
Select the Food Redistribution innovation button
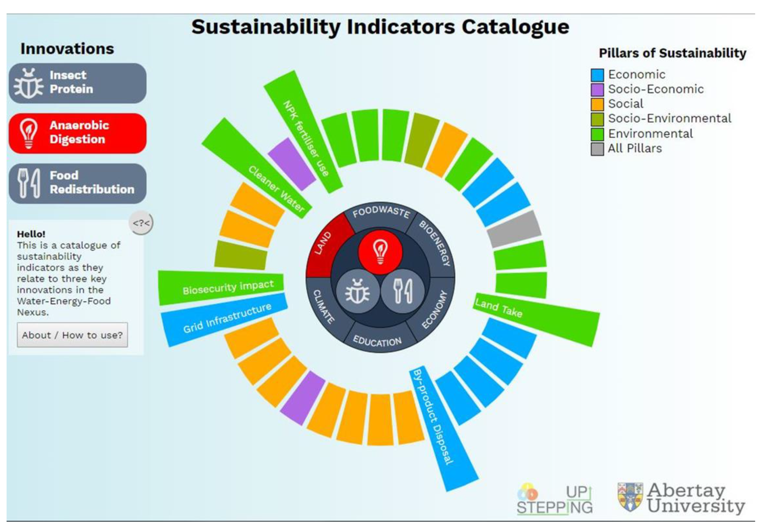click(78, 183)
